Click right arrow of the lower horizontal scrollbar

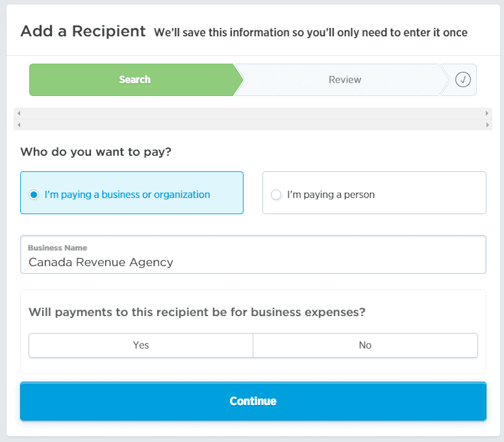pos(487,125)
